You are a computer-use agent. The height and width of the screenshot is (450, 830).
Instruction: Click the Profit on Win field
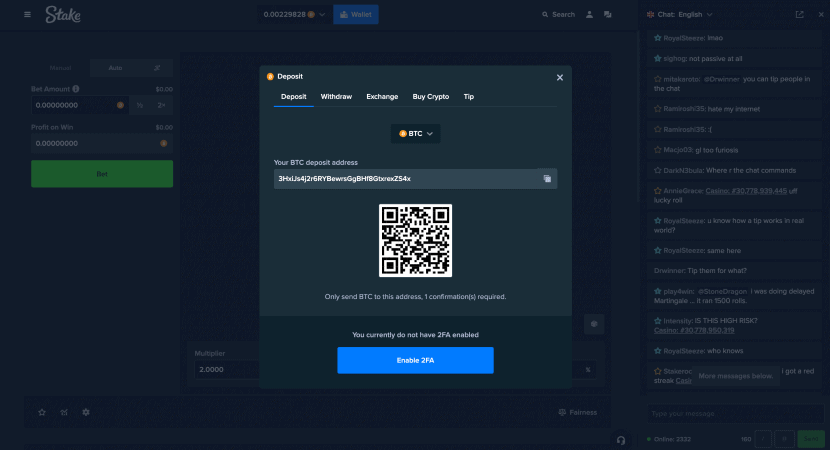pyautogui.click(x=102, y=143)
